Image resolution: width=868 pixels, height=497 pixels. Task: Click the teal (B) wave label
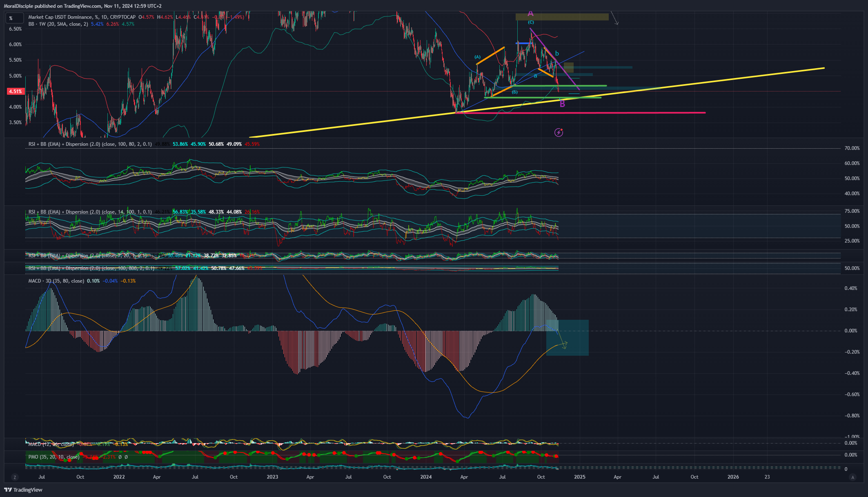click(514, 92)
